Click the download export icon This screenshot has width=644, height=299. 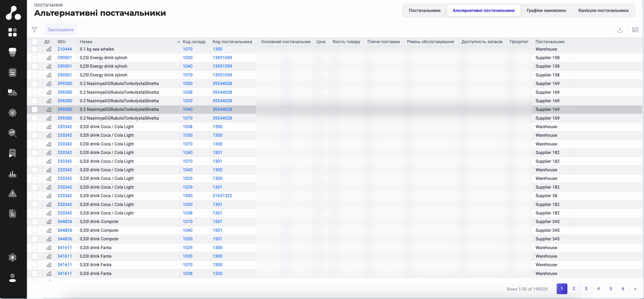pos(620,30)
